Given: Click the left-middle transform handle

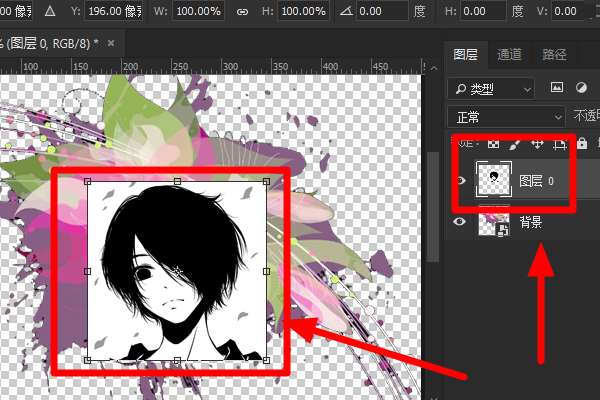Looking at the screenshot, I should tap(88, 271).
